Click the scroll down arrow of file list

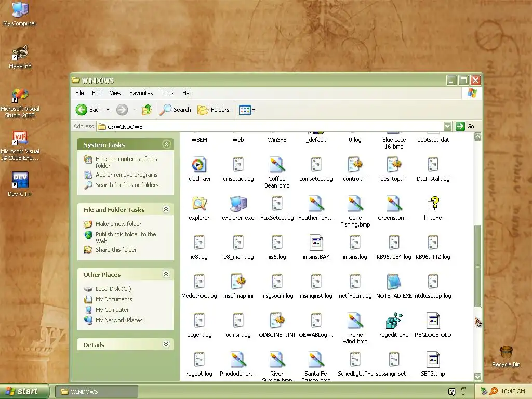pos(478,377)
